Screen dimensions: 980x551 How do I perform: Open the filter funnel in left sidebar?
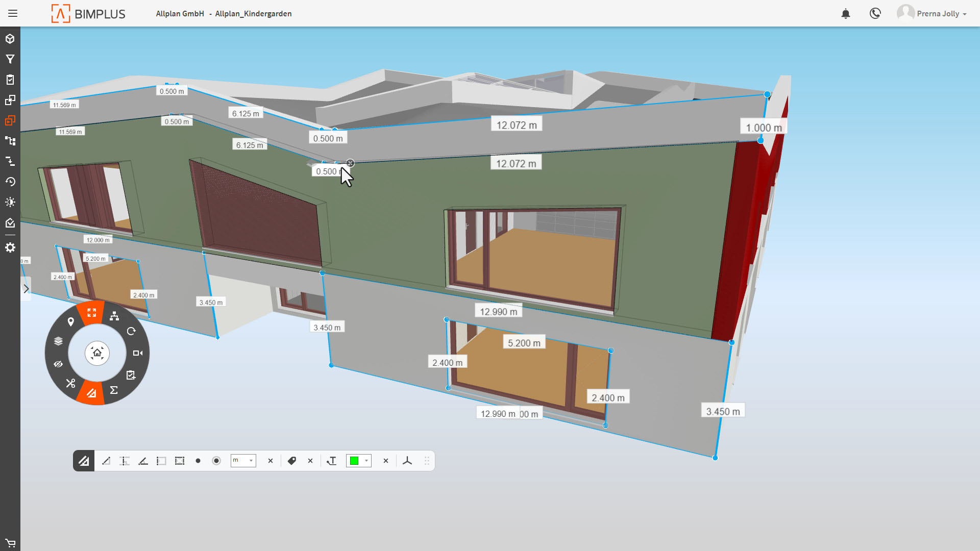point(10,59)
